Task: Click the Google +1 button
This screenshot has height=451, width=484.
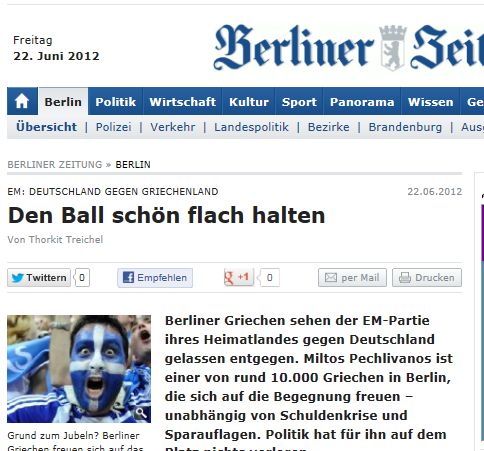Action: click(x=239, y=277)
